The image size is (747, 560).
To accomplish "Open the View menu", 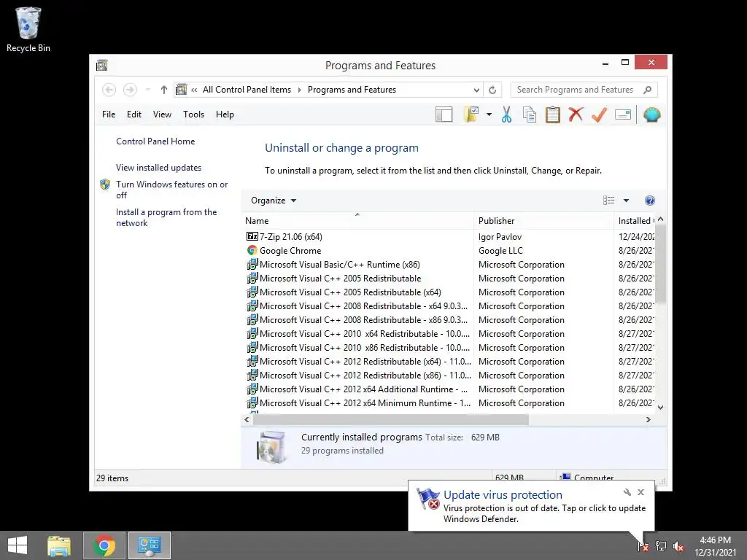I will (x=162, y=114).
